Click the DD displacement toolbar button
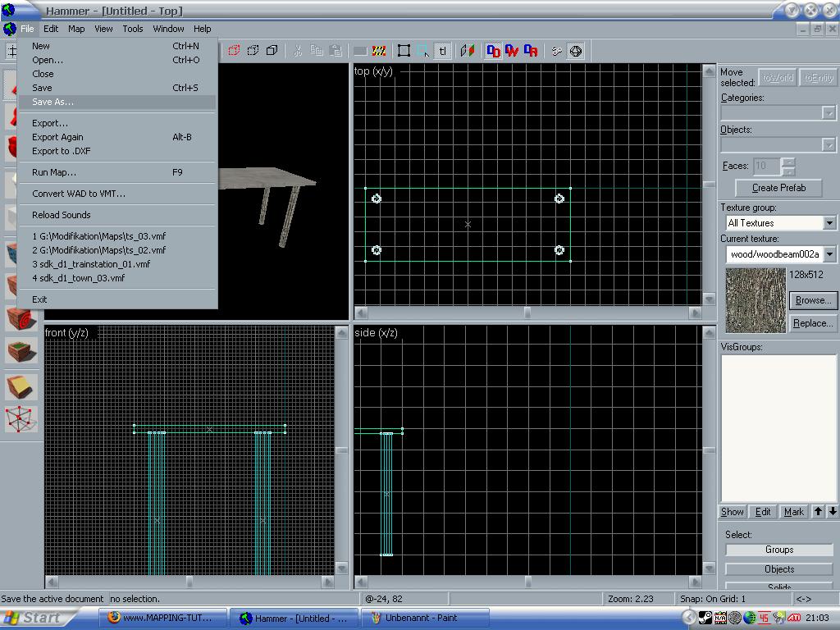Image resolution: width=840 pixels, height=630 pixels. coord(493,51)
